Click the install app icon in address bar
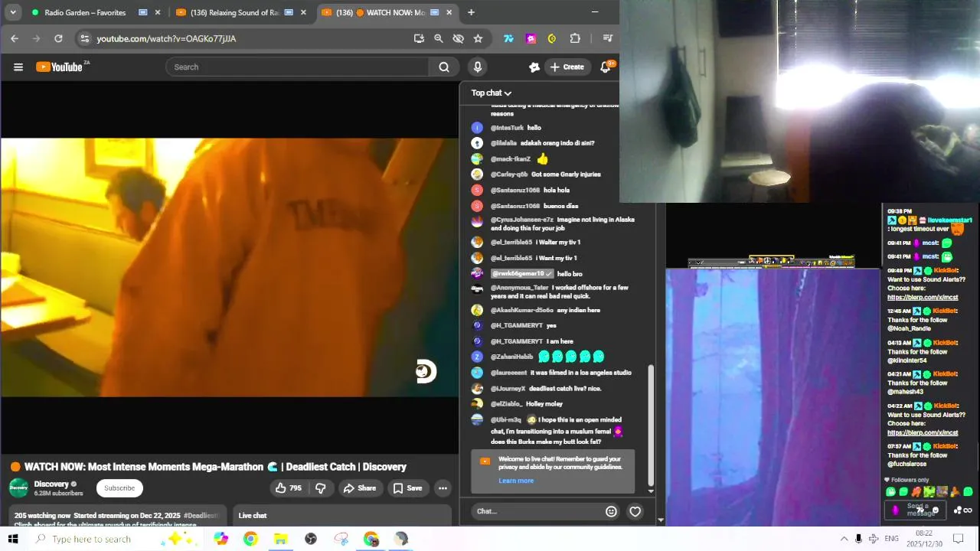The image size is (980, 551). point(419,38)
